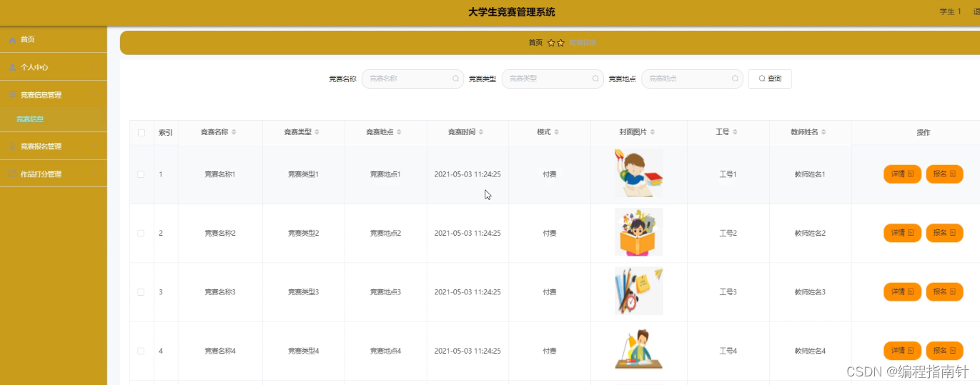The width and height of the screenshot is (980, 385).
Task: Click 报名 for 竞赛名称1
Action: pos(944,174)
